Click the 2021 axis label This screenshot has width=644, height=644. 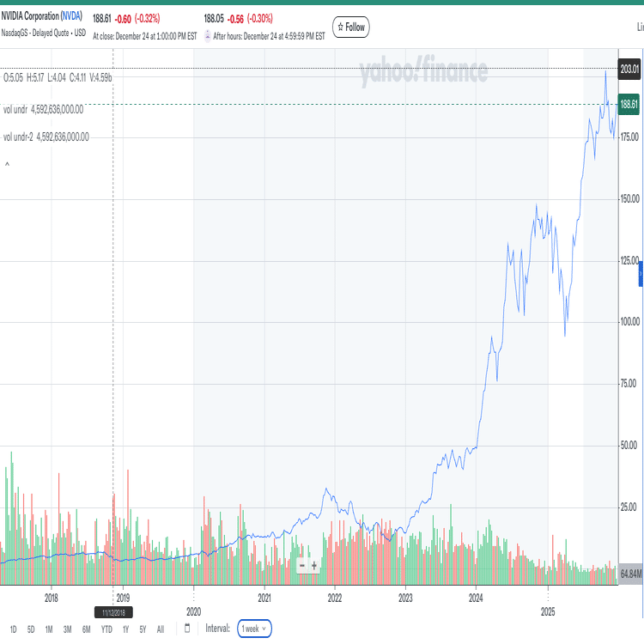[x=264, y=598]
